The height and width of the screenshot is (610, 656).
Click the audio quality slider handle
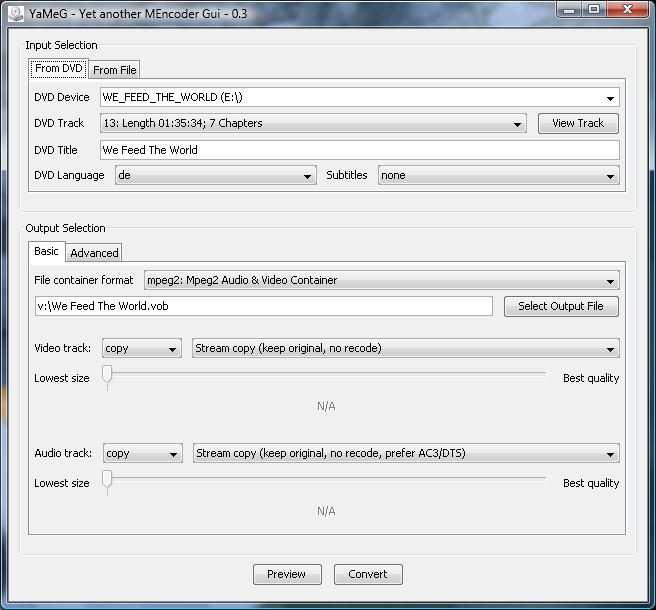point(107,481)
